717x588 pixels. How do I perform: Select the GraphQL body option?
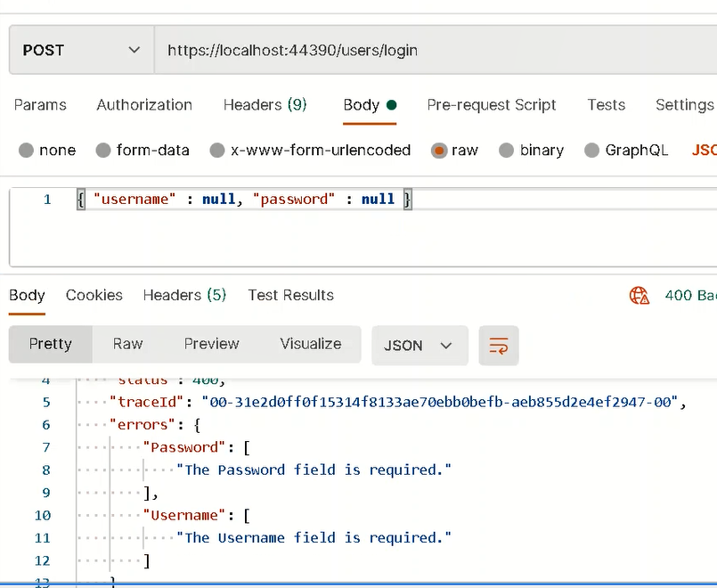(x=591, y=150)
